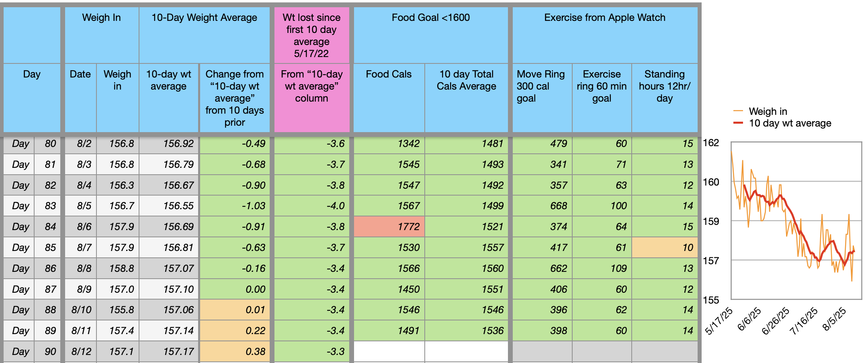Select the 10 day calories average 1560
This screenshot has height=363, width=868.
coord(467,268)
